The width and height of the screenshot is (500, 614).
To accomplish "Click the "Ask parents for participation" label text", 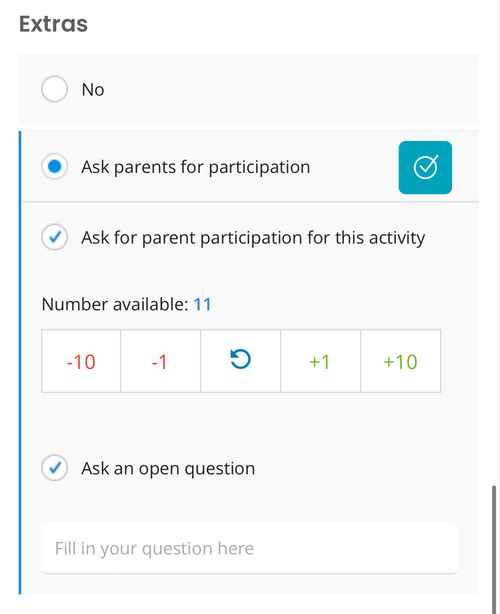I will (196, 167).
